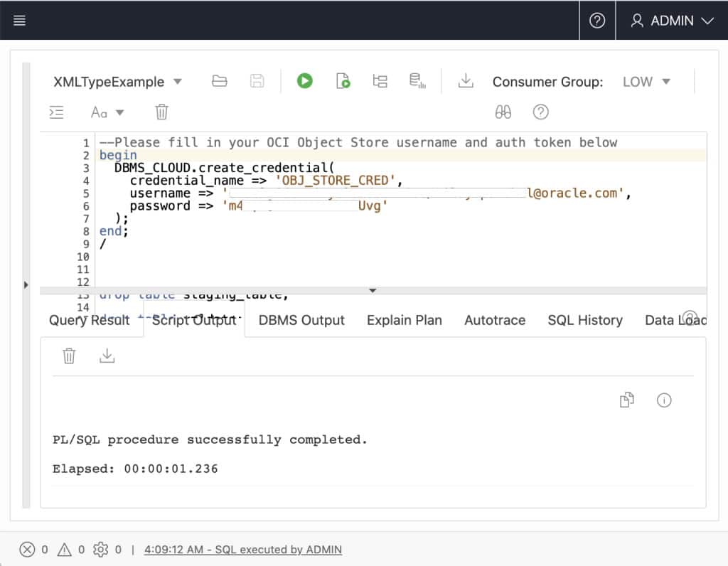
Task: Open Find and Replace with the binoculars icon
Action: pyautogui.click(x=503, y=112)
